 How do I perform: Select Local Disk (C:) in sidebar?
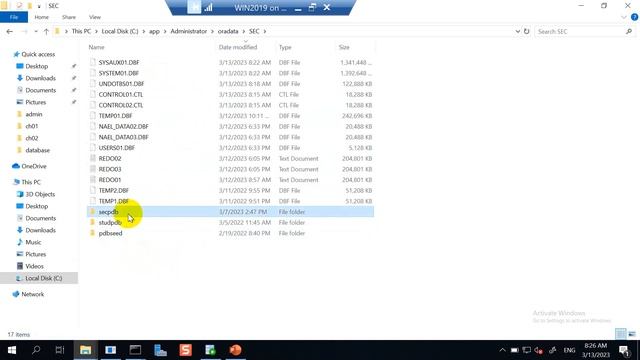43,278
